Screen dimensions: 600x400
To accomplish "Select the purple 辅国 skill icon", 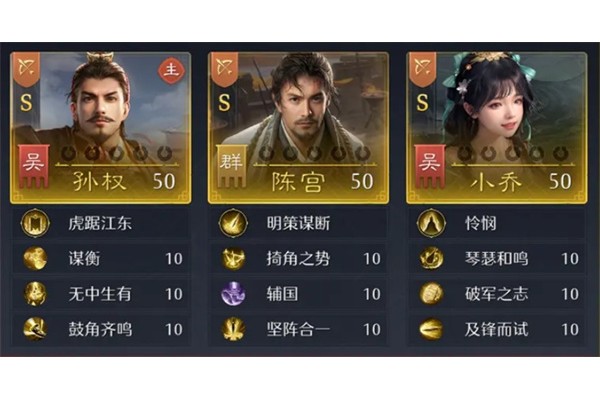I will coord(233,294).
